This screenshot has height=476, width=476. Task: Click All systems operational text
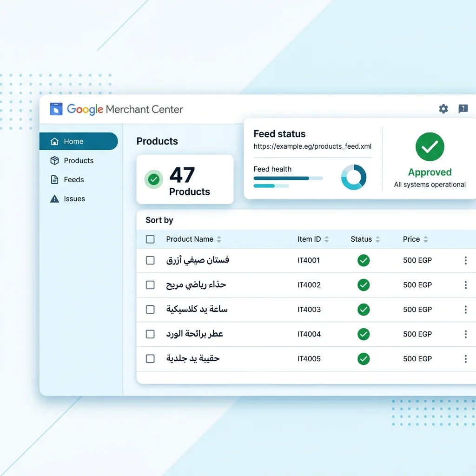[x=430, y=185]
